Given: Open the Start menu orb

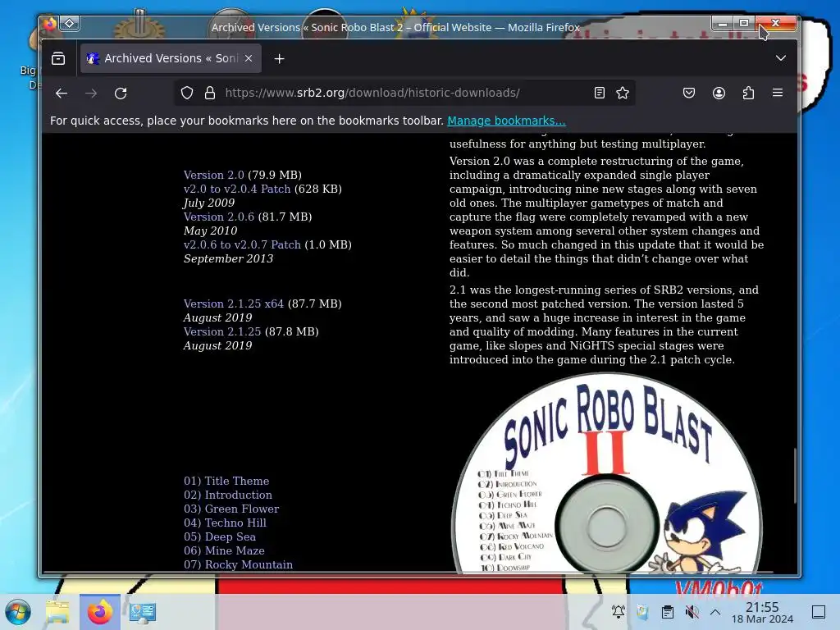Looking at the screenshot, I should coord(18,612).
